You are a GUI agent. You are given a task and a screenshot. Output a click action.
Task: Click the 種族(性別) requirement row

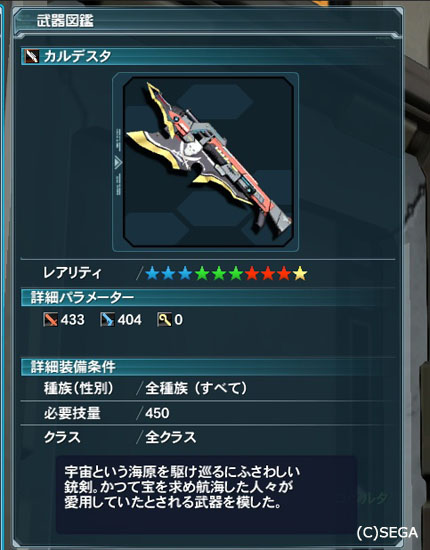pos(208,389)
